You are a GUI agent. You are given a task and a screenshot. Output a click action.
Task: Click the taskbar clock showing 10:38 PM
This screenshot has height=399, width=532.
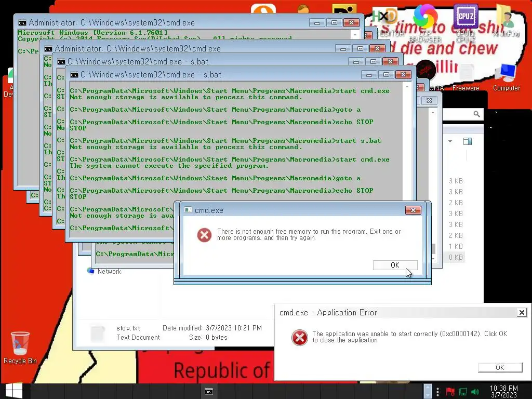coord(504,391)
